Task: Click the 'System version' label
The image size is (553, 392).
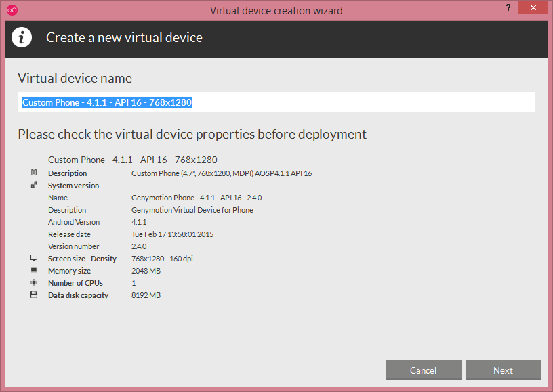Action: 73,186
